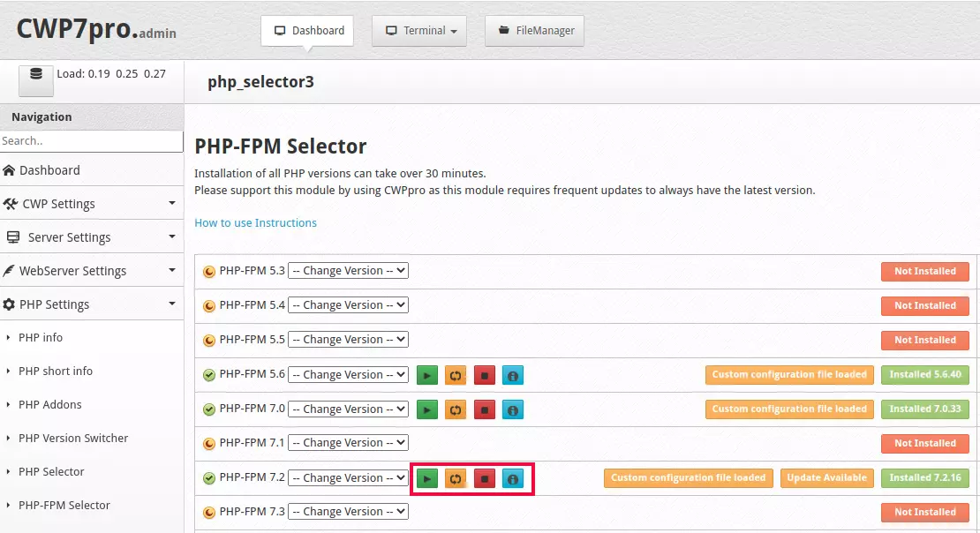The height and width of the screenshot is (533, 980).
Task: Start the PHP-FPM 7.0 service
Action: click(x=427, y=409)
